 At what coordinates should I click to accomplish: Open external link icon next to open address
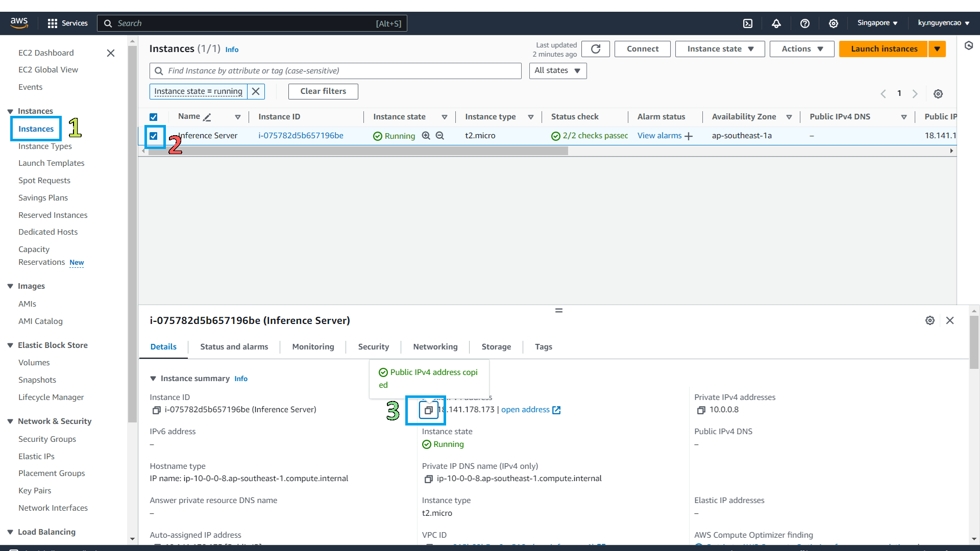tap(556, 410)
